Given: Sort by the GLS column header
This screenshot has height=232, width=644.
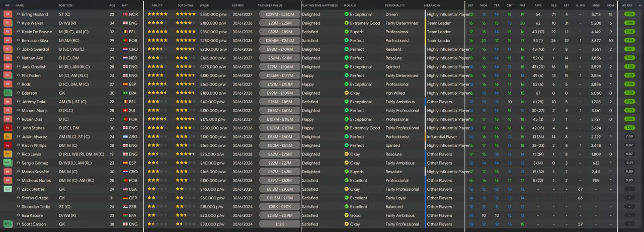Looking at the screenshot, I should pyautogui.click(x=553, y=5).
